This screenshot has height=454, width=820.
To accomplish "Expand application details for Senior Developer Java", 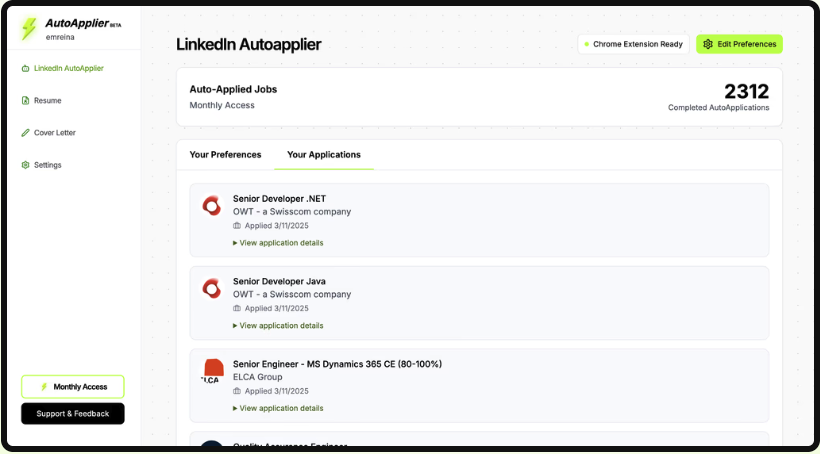I will pyautogui.click(x=278, y=326).
